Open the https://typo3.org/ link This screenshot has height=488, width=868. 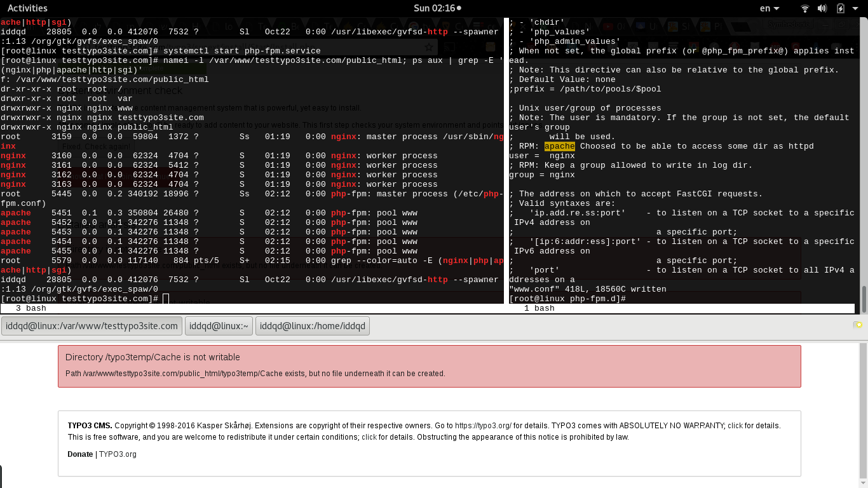483,426
